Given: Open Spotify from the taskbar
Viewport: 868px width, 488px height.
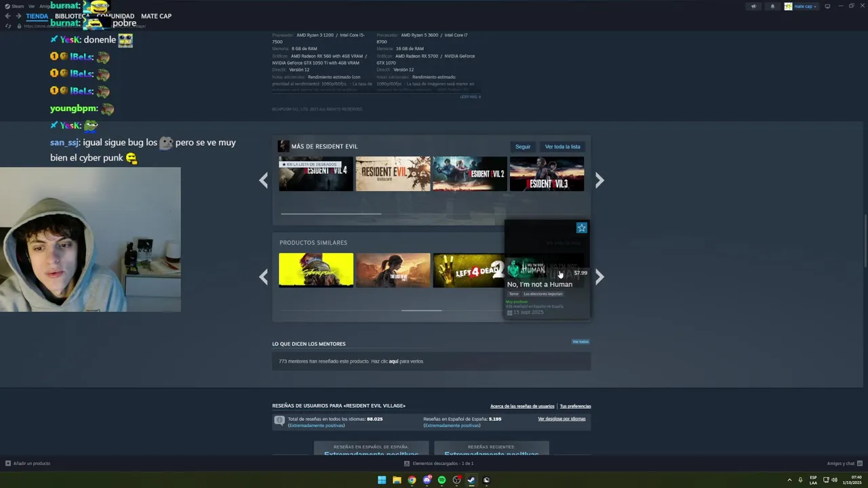Looking at the screenshot, I should (x=441, y=480).
